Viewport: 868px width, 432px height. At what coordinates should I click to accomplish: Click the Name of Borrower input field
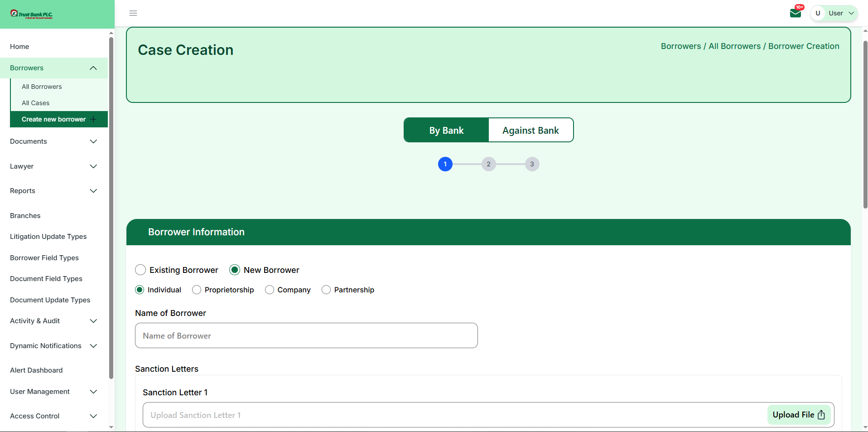[306, 336]
